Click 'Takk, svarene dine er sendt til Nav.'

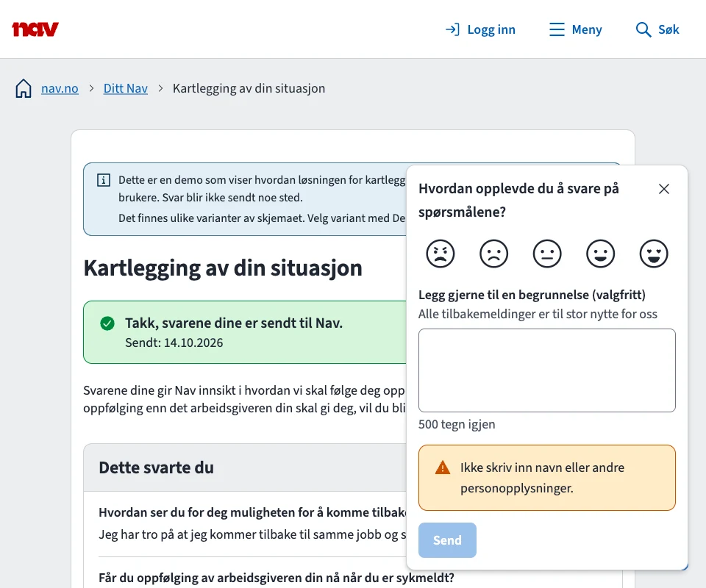[234, 323]
